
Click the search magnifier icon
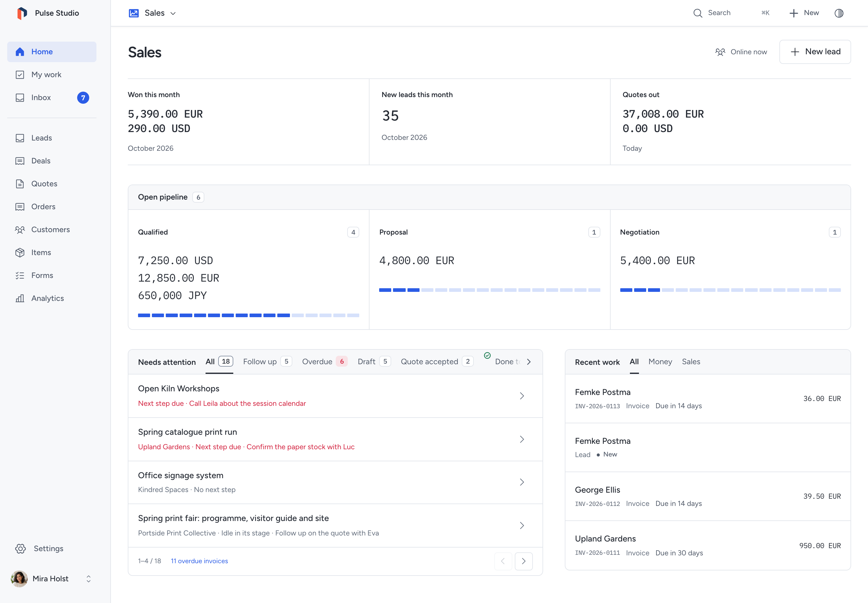tap(698, 13)
